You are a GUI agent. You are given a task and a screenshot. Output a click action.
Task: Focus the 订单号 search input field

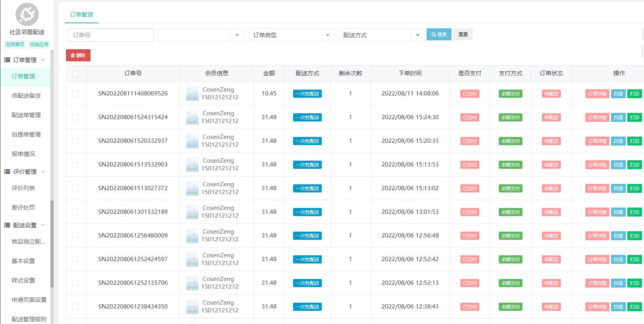click(111, 35)
